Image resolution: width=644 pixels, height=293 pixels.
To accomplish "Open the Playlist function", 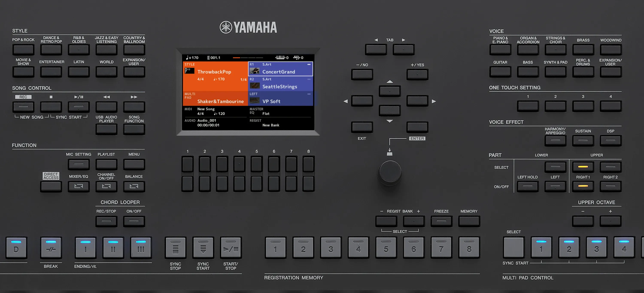I will click(x=106, y=164).
